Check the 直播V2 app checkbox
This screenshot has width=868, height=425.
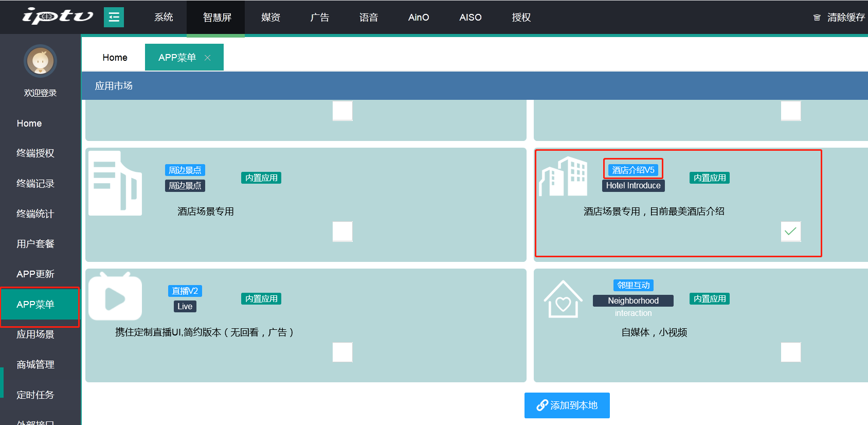(x=342, y=352)
